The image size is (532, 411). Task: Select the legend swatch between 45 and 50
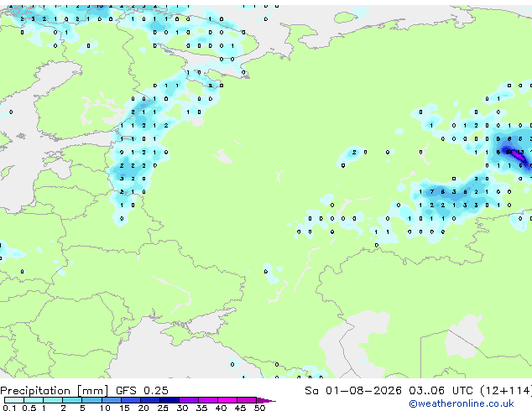[247, 400]
